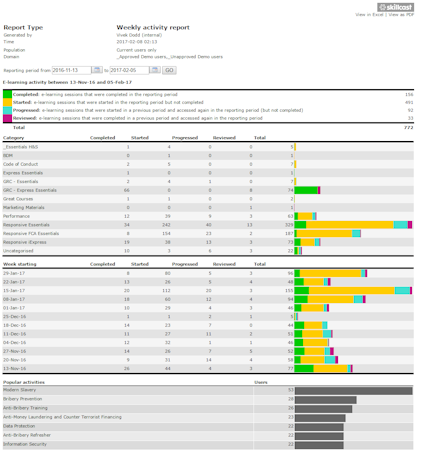The width and height of the screenshot is (421, 450).
Task: Click the Anti-Bribery Refresher activity
Action: pos(27,435)
